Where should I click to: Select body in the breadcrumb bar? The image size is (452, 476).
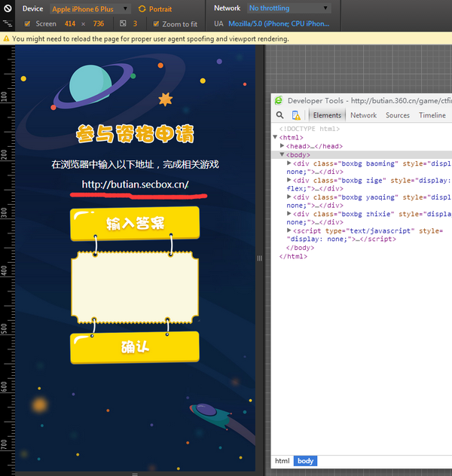(305, 461)
